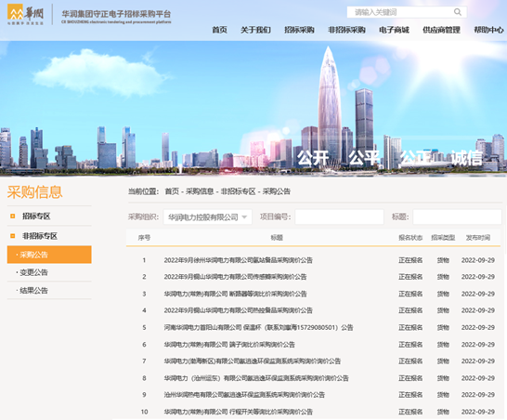Open row 7 华润电力(渤海新区) notice
Image resolution: width=507 pixels, height=420 pixels.
253,361
